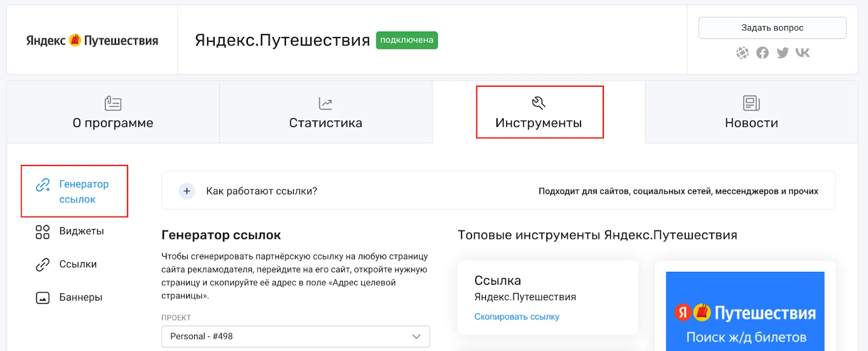Click the Как работают ссылки? text
868x351 pixels.
pyautogui.click(x=261, y=191)
